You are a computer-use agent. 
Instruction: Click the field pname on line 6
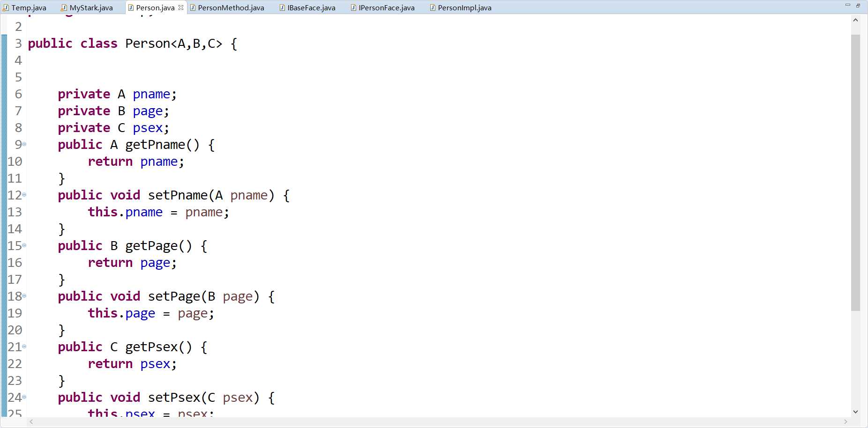point(151,95)
